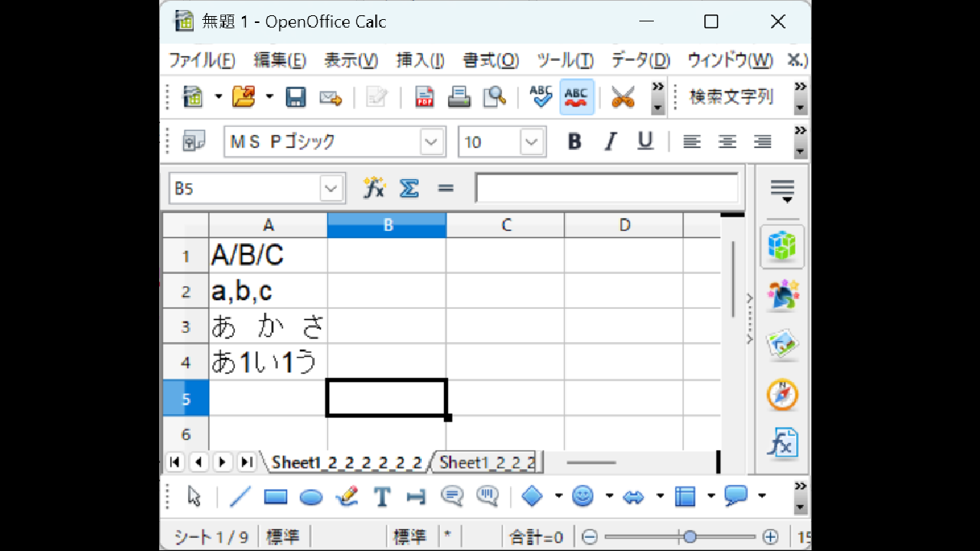Select row 3 header
This screenshot has height=551, width=980.
(x=185, y=327)
